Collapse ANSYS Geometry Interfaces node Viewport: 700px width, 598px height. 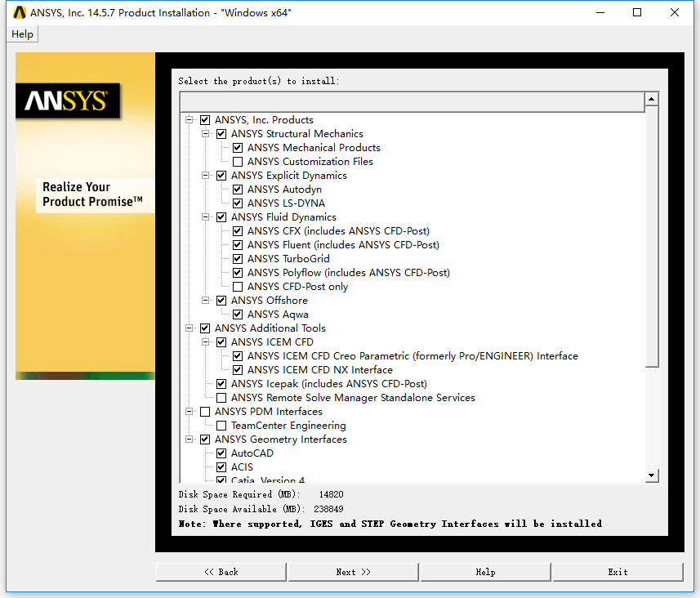189,439
